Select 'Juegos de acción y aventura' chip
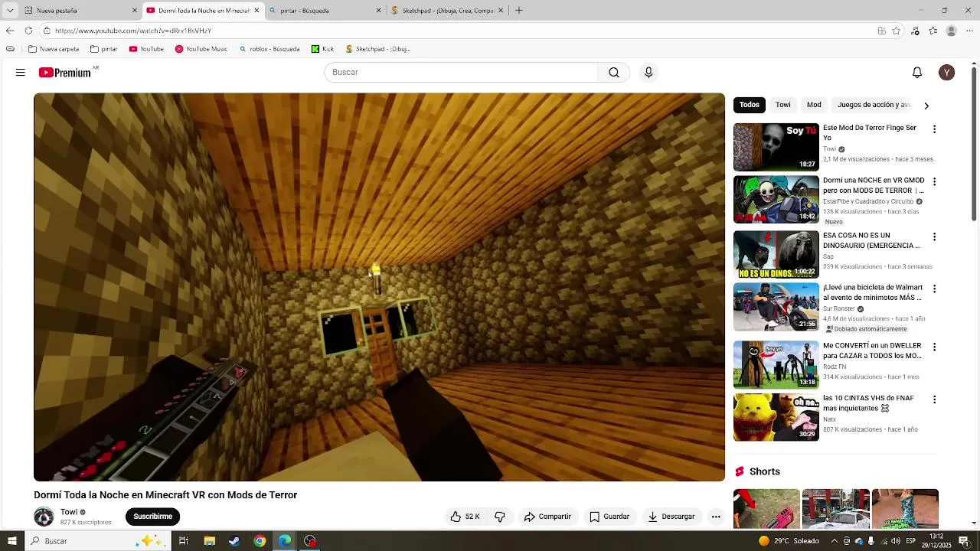Screen dimensions: 980x551 pos(874,105)
